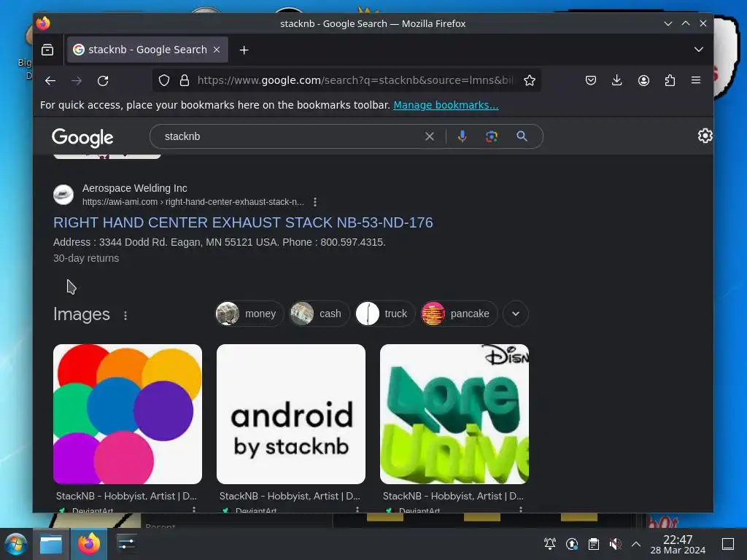The width and height of the screenshot is (747, 560).
Task: Click the Aerospace Welding Inc site name
Action: click(135, 188)
